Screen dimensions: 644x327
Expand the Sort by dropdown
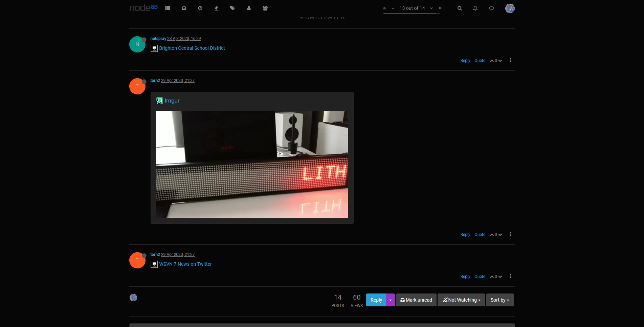coord(499,300)
